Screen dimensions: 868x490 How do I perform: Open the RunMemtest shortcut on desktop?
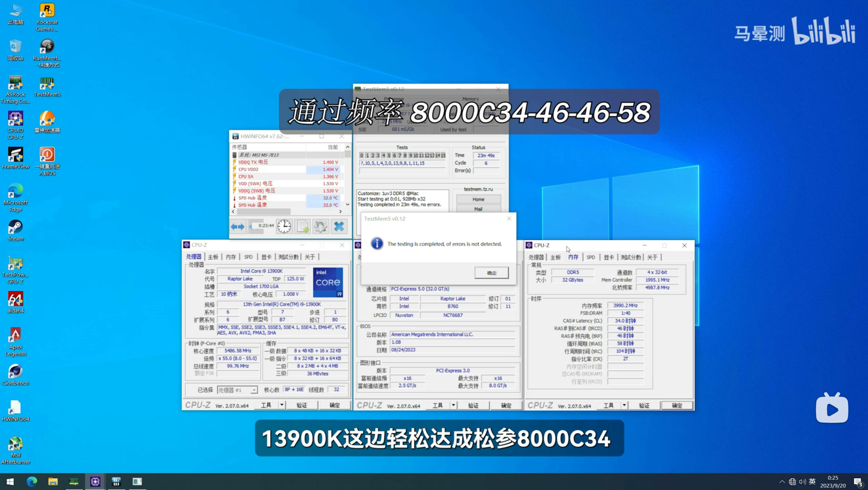(47, 53)
